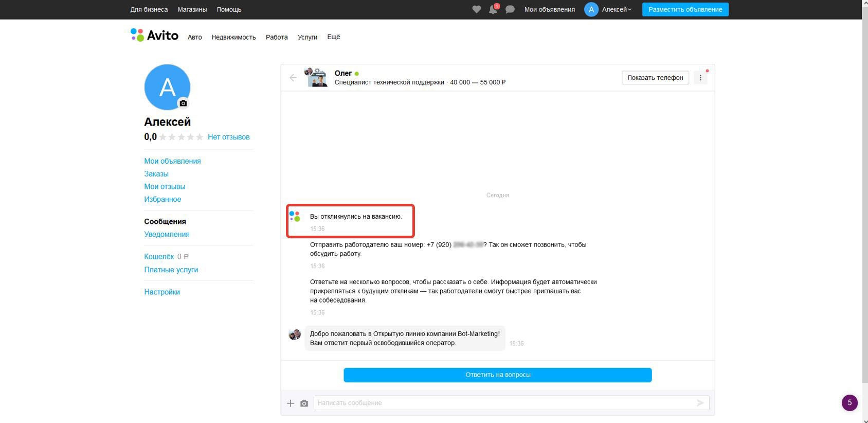Click the back arrow in chat header
Image resolution: width=868 pixels, height=423 pixels.
point(293,78)
